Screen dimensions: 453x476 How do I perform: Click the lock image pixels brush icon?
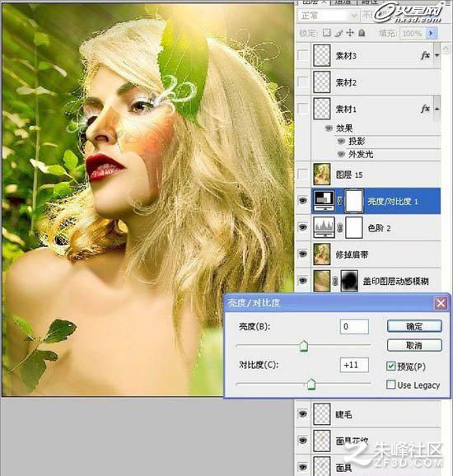tap(339, 33)
